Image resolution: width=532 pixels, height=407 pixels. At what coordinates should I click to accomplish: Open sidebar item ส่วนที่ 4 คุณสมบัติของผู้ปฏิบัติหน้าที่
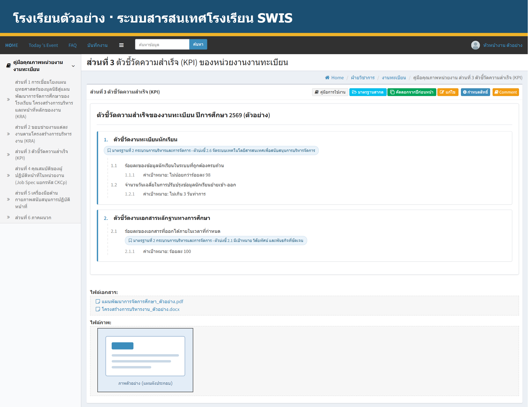(x=41, y=175)
